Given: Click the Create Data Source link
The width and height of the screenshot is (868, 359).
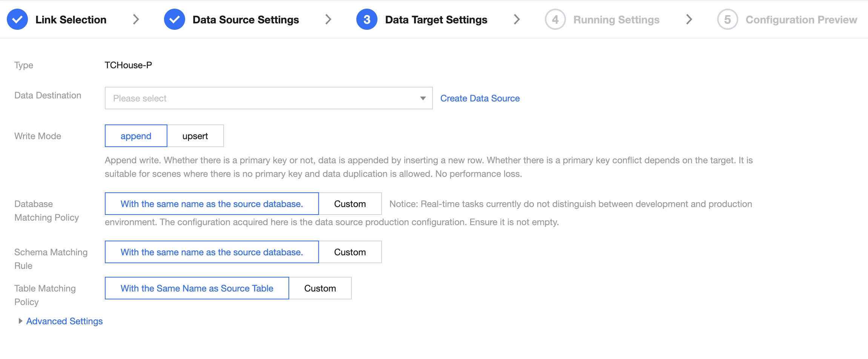Looking at the screenshot, I should [480, 98].
